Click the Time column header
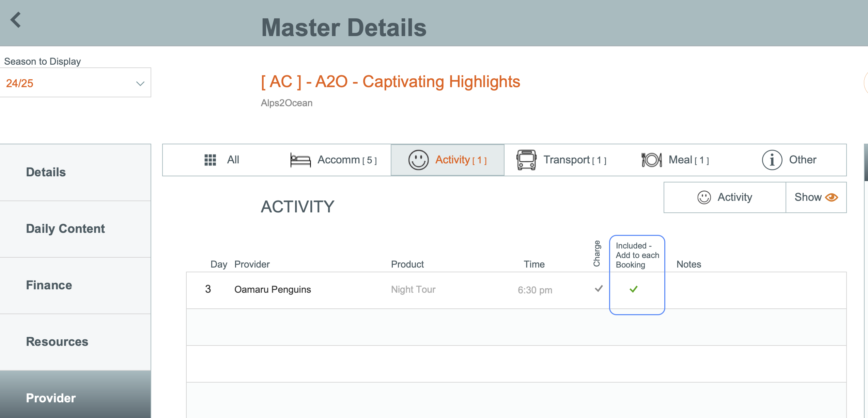The image size is (868, 418). [x=534, y=264]
